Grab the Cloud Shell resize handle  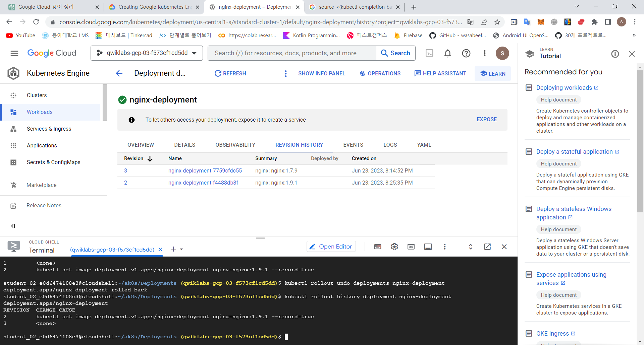[x=260, y=238]
